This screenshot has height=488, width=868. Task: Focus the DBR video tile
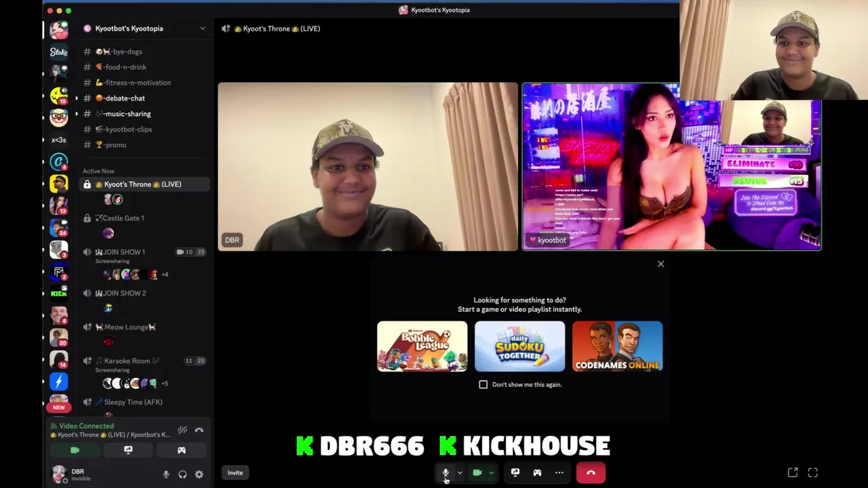[368, 167]
